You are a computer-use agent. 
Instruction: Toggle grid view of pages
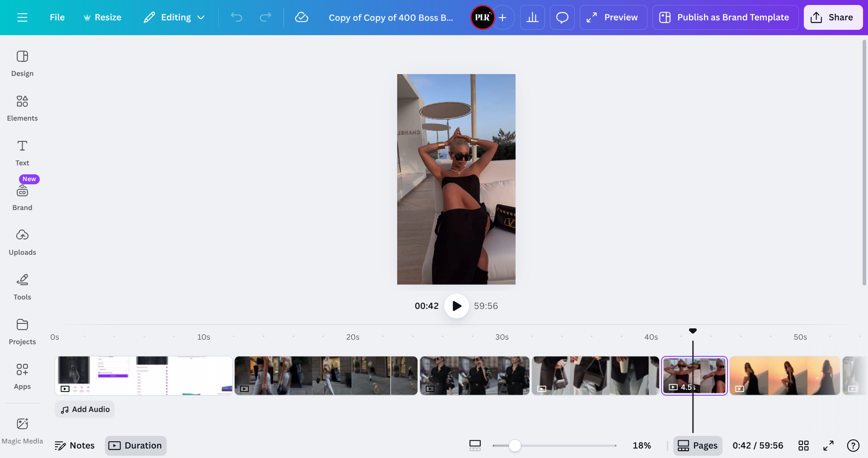pos(803,445)
